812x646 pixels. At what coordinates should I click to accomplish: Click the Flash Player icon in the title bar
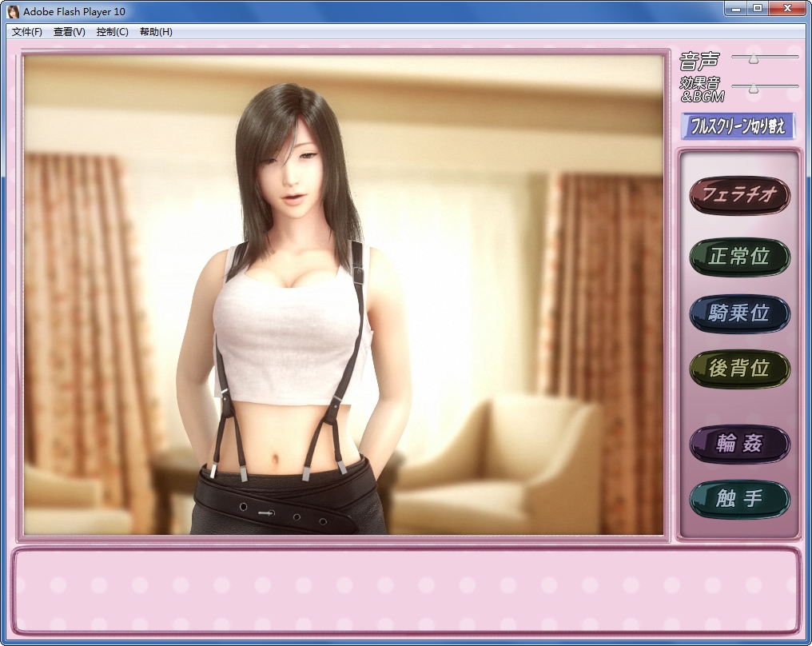coord(13,11)
